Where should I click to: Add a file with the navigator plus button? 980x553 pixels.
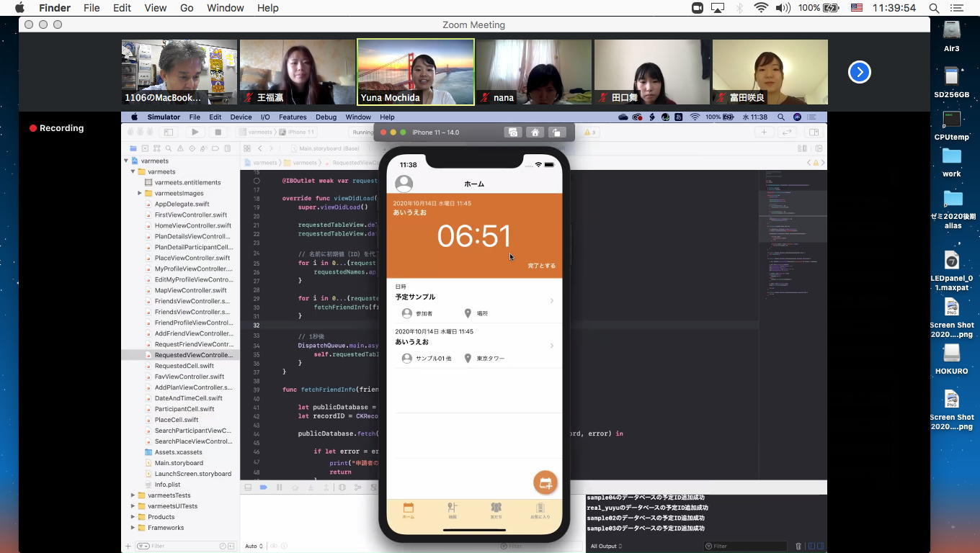(x=128, y=547)
